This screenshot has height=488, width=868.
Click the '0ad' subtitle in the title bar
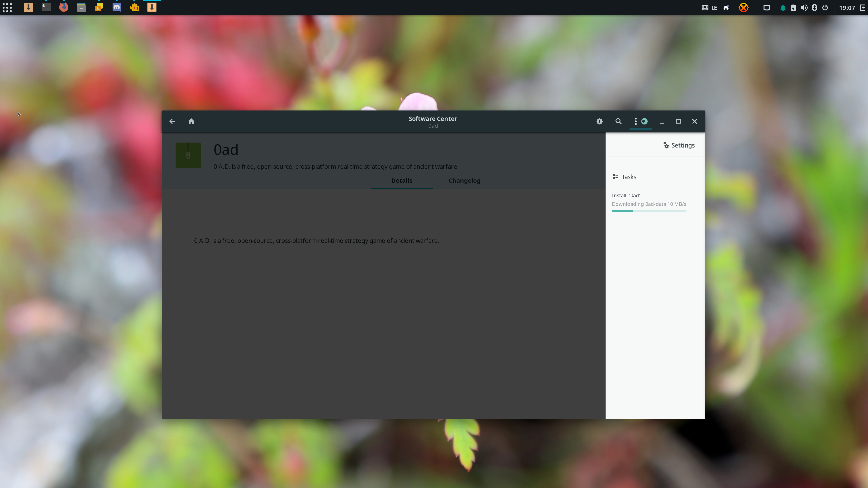(x=433, y=126)
